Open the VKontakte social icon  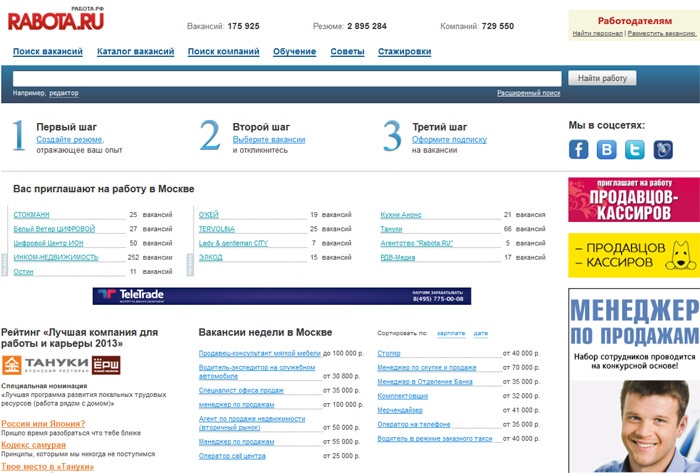606,149
